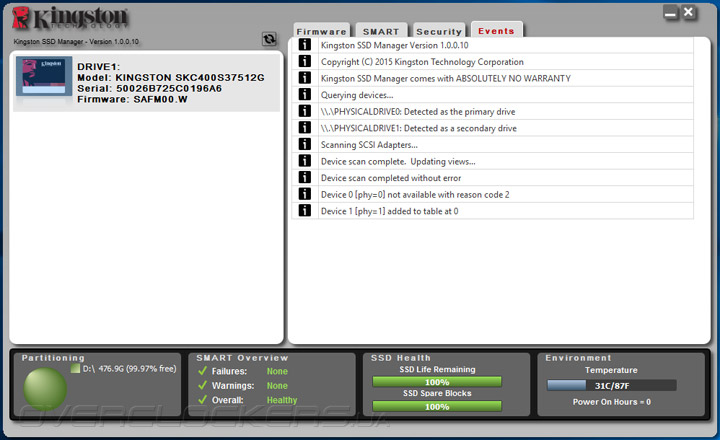
Task: Click the Model KINGSTON SKC400S37512G text
Action: point(171,78)
